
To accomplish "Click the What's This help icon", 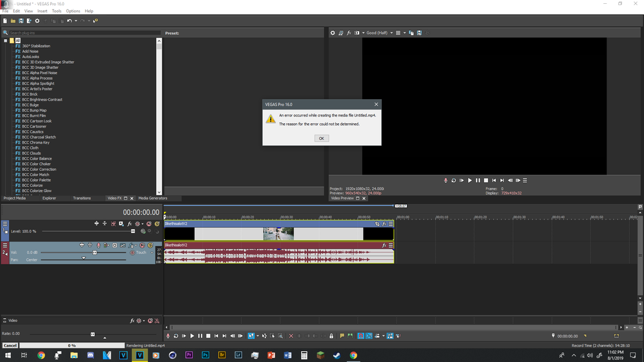I will tap(95, 21).
